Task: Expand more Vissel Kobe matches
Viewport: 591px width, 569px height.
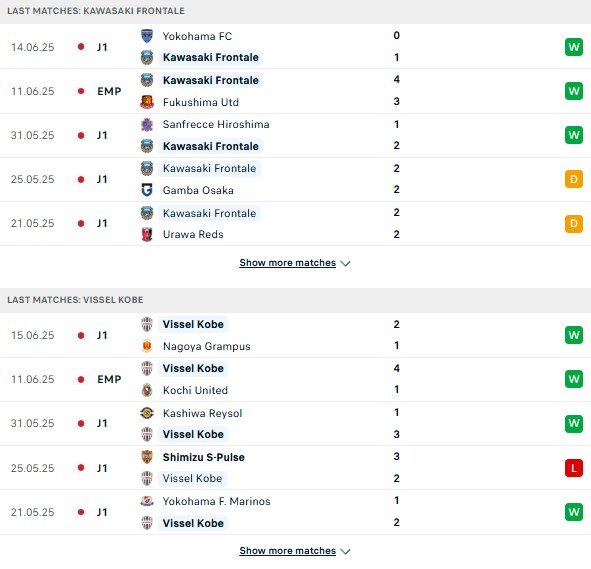Action: 288,551
